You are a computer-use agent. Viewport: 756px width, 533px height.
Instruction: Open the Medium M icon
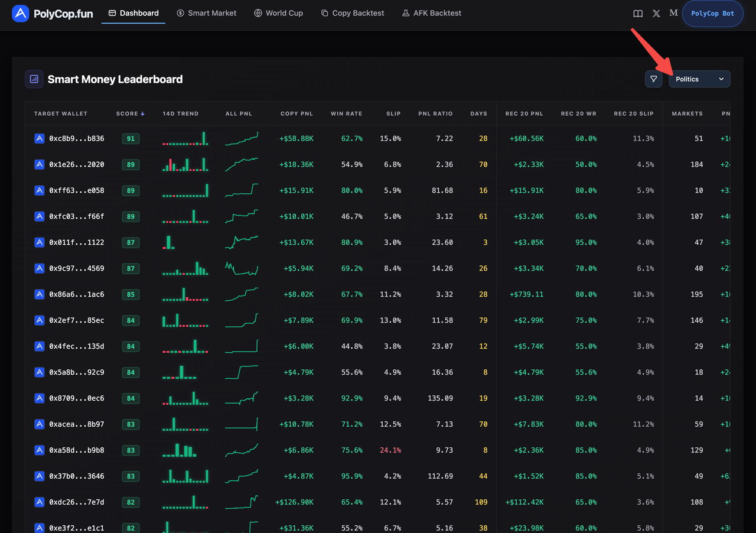(673, 13)
